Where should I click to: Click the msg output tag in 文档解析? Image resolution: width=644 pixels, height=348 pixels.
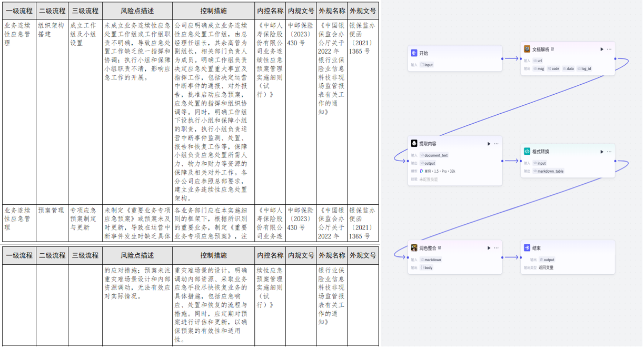[x=539, y=68]
